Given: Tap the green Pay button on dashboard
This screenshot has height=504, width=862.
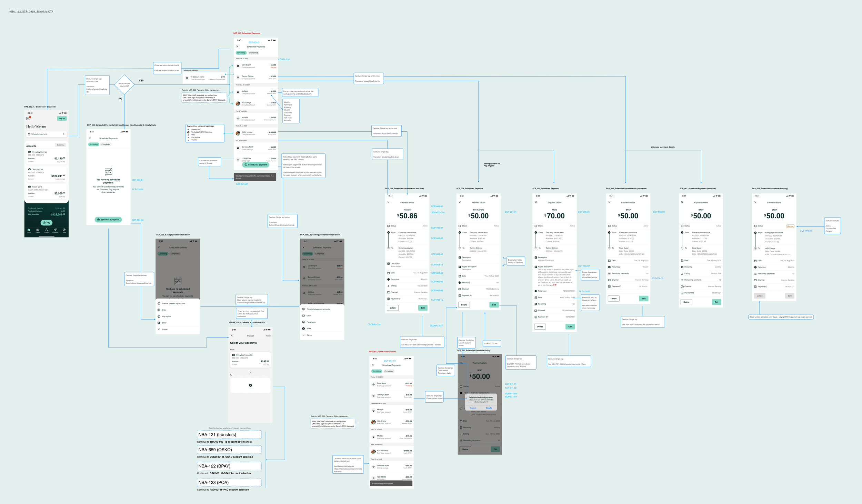Looking at the screenshot, I should click(47, 223).
